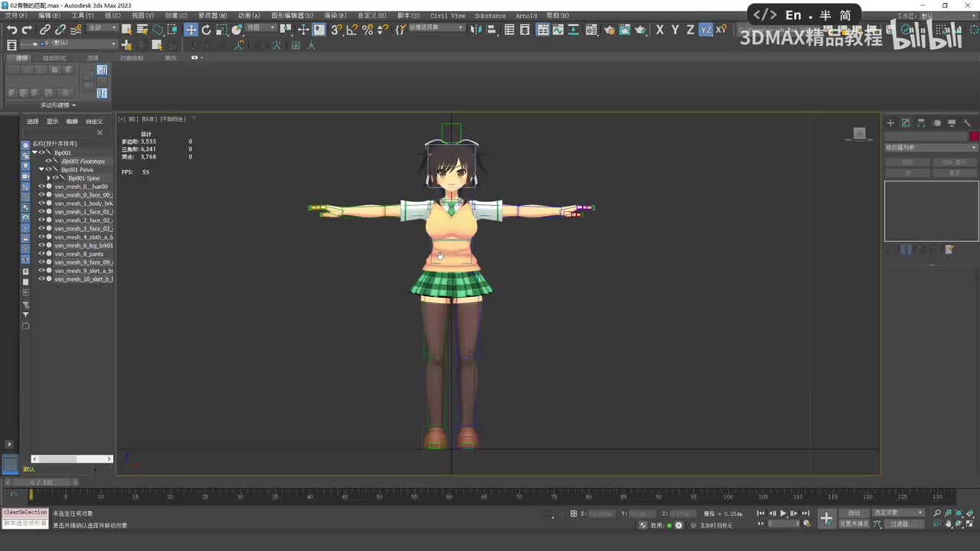Toggle visibility of vsn_mesh_1_body_brk
This screenshot has width=980, height=551.
pyautogui.click(x=42, y=204)
